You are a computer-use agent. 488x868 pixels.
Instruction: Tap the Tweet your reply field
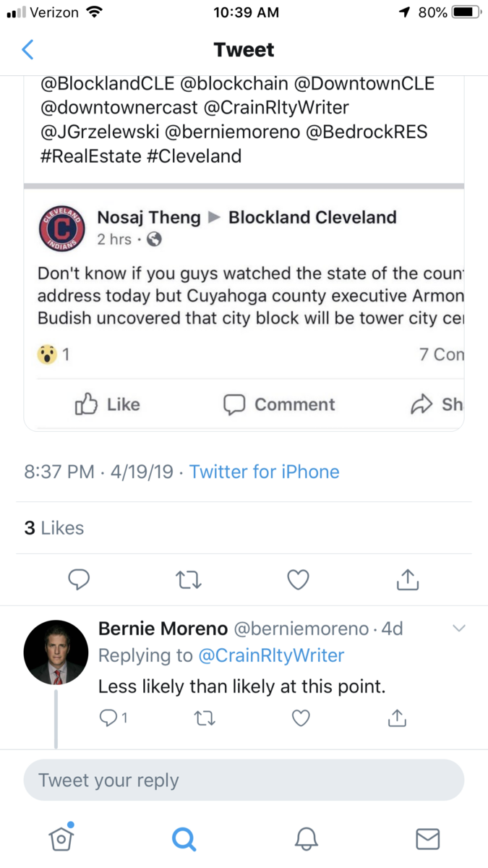coord(244,780)
